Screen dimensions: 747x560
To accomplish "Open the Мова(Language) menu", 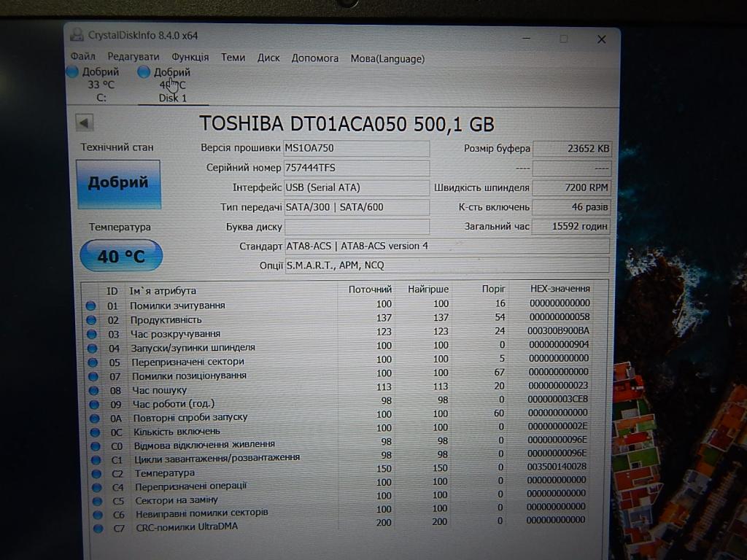I will [387, 59].
